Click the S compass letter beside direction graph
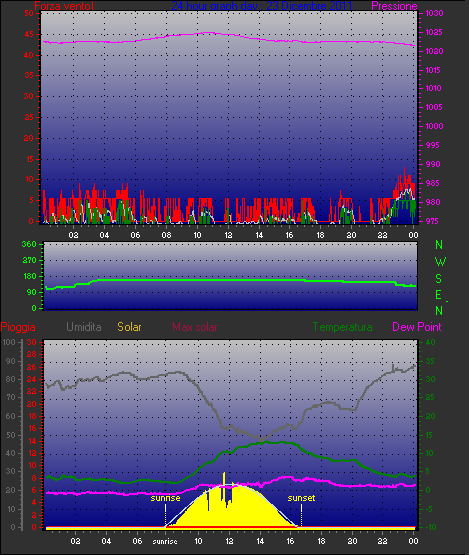Image resolution: width=469 pixels, height=555 pixels. (x=439, y=279)
